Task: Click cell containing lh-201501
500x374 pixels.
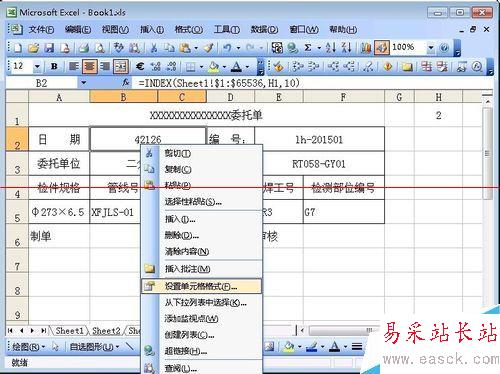Action: click(x=319, y=139)
